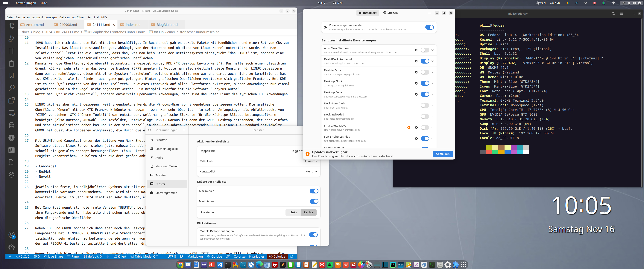The height and width of the screenshot is (269, 644).
Task: Open the Anwendungen menu in the top bar
Action: click(x=26, y=3)
